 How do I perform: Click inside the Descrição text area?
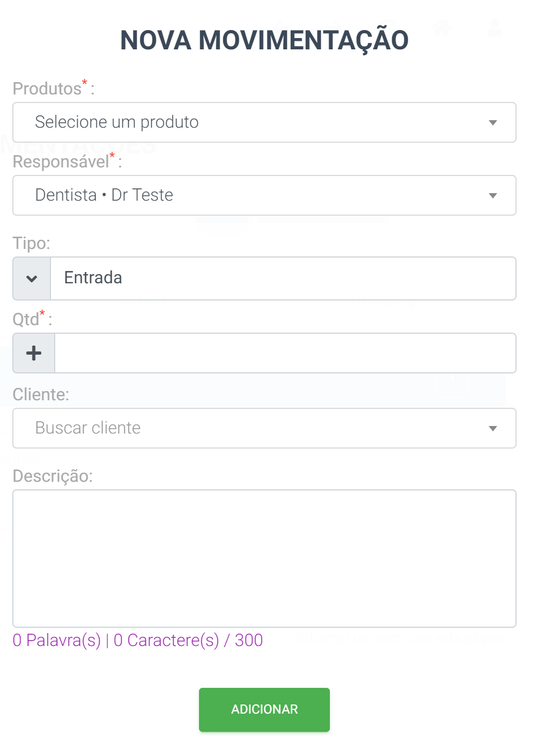[x=264, y=559]
